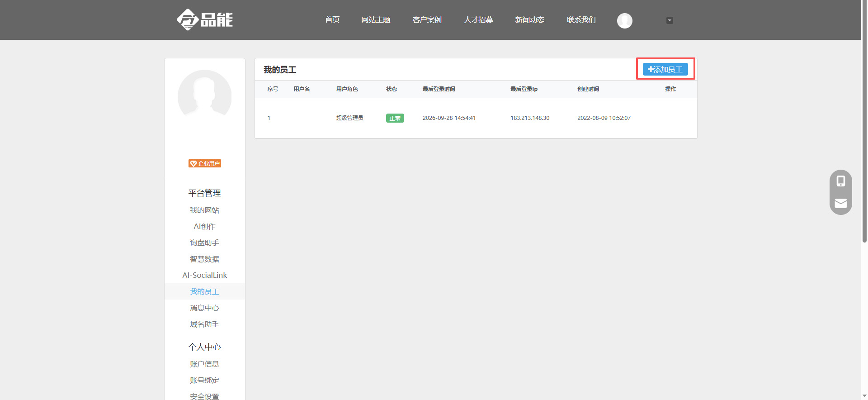Click the 用户角色 column header
The image size is (868, 400).
[x=347, y=89]
